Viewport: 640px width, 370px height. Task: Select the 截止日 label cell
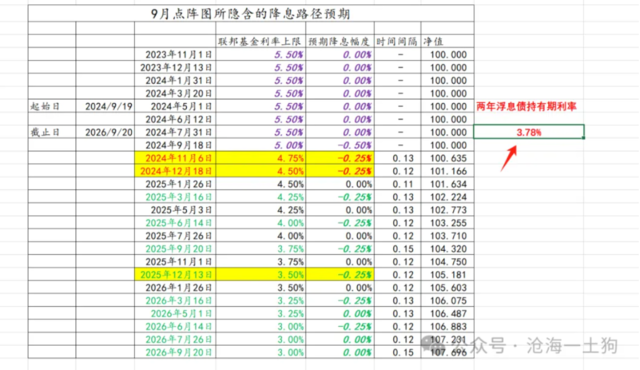coord(52,132)
